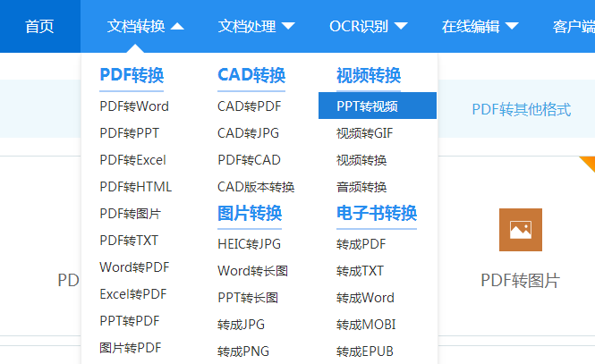
Task: Click the highlighted PPT转视频 item
Action: pos(378,106)
